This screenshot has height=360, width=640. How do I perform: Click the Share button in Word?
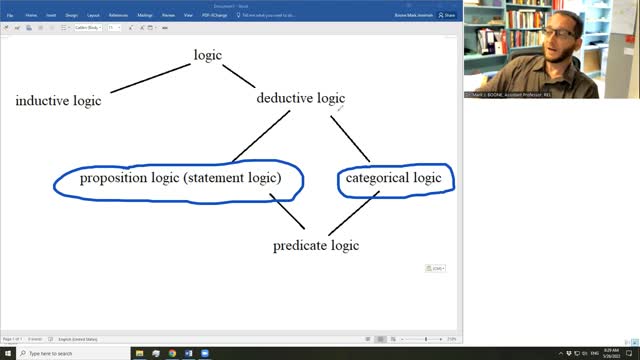click(447, 16)
